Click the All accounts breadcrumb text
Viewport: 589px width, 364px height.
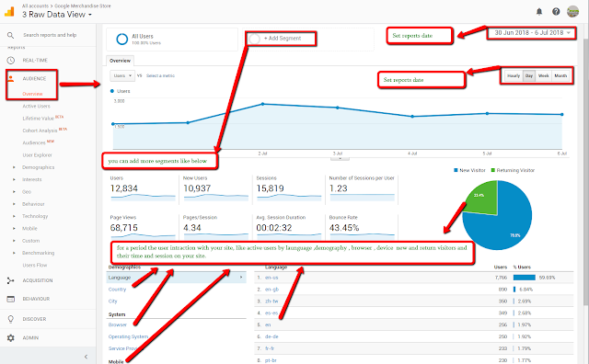(35, 6)
